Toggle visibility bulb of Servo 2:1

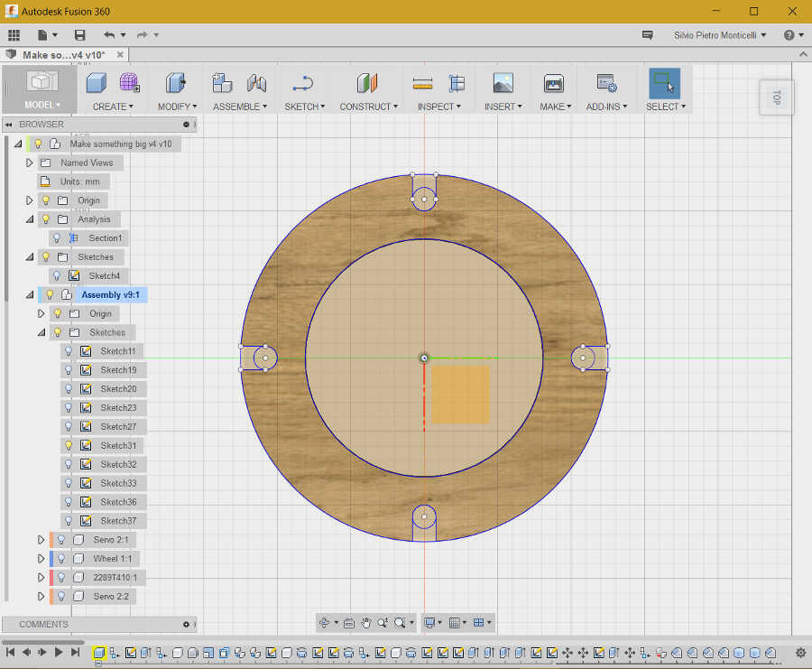pyautogui.click(x=61, y=540)
